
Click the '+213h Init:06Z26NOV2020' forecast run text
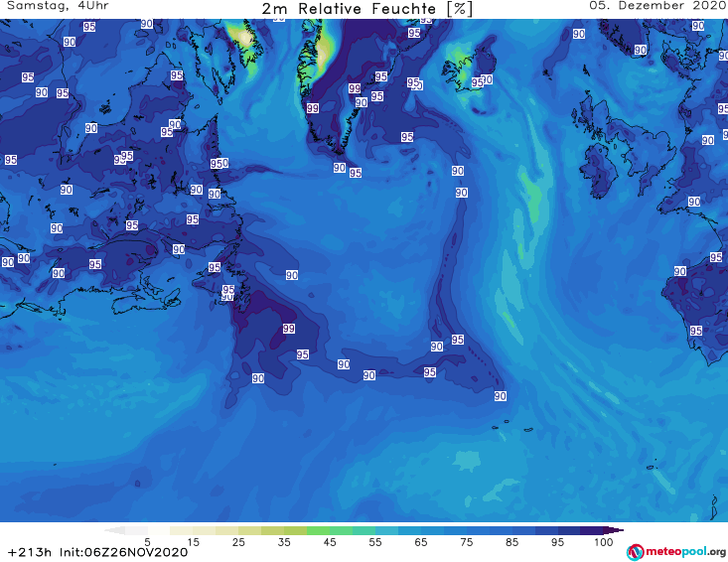point(98,552)
